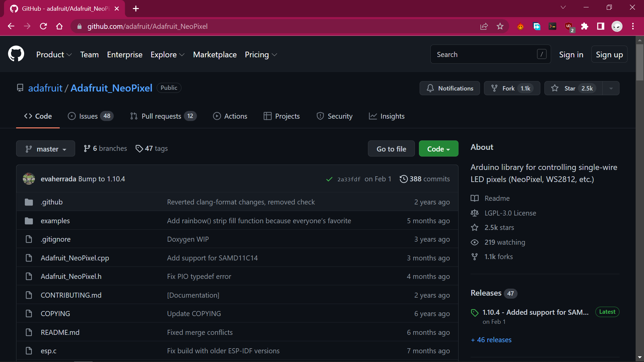Open the Team nav link
The image size is (644, 362).
tap(90, 55)
